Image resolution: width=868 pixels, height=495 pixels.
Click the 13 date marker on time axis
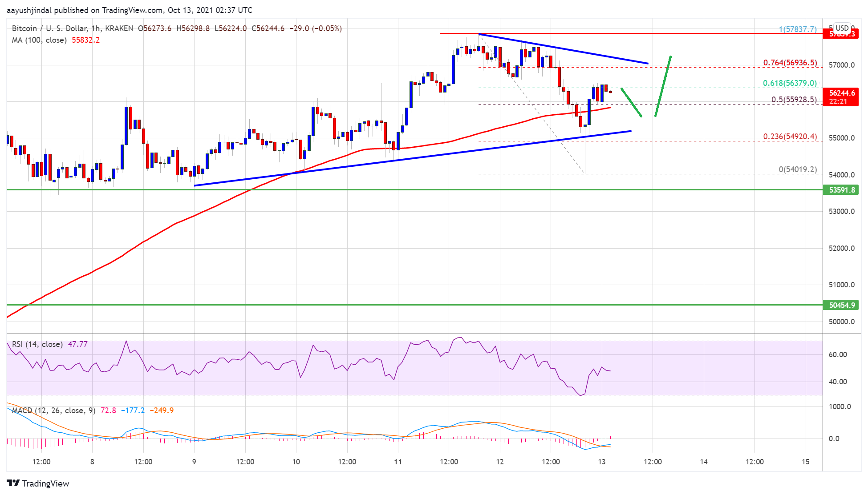(x=601, y=462)
